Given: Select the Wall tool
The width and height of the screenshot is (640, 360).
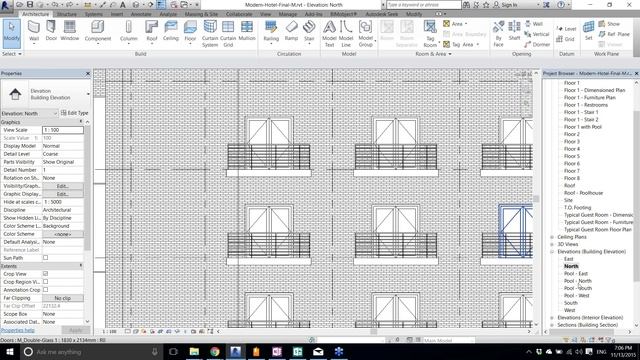Looking at the screenshot, I should click(34, 32).
